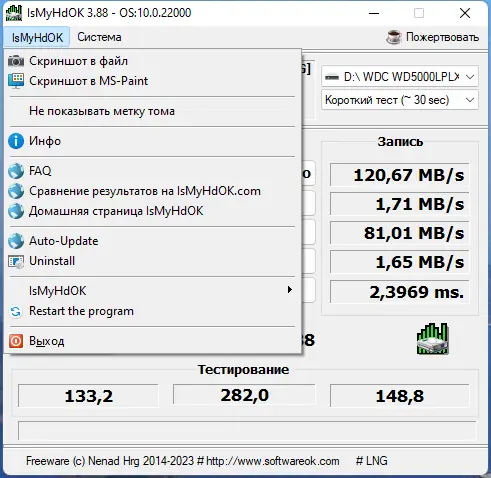Click the Freeware (c) Nenad Hrg text
The height and width of the screenshot is (478, 491).
pos(110,461)
